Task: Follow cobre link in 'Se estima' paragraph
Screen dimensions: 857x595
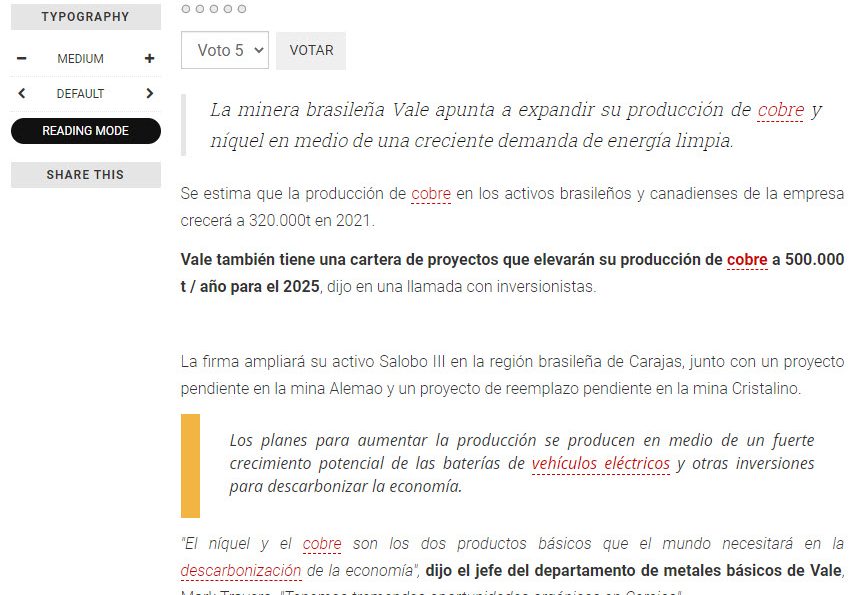Action: tap(431, 193)
